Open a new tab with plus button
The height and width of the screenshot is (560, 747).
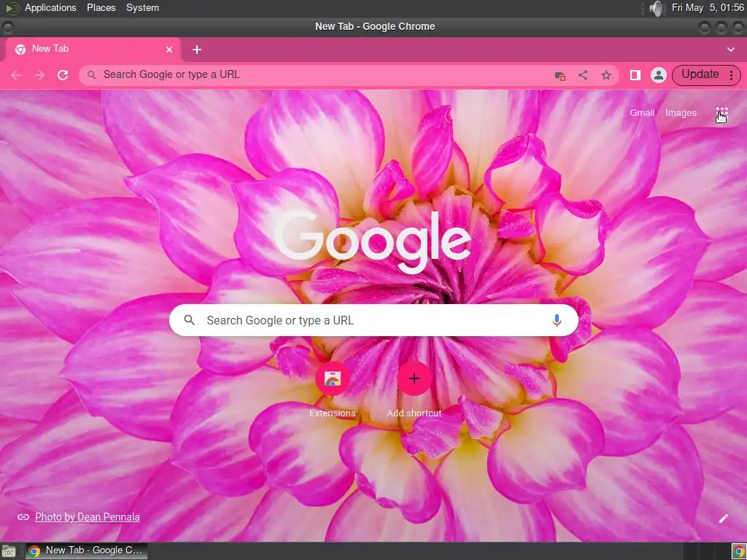197,50
